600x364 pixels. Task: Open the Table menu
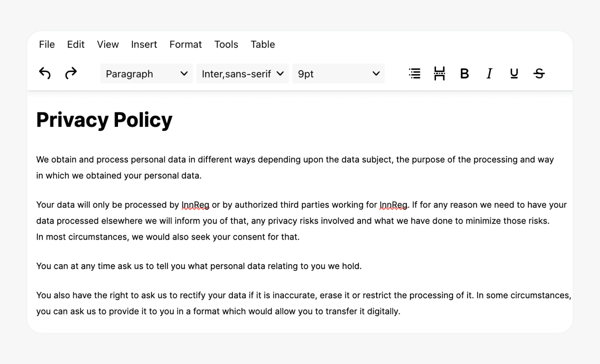(262, 44)
